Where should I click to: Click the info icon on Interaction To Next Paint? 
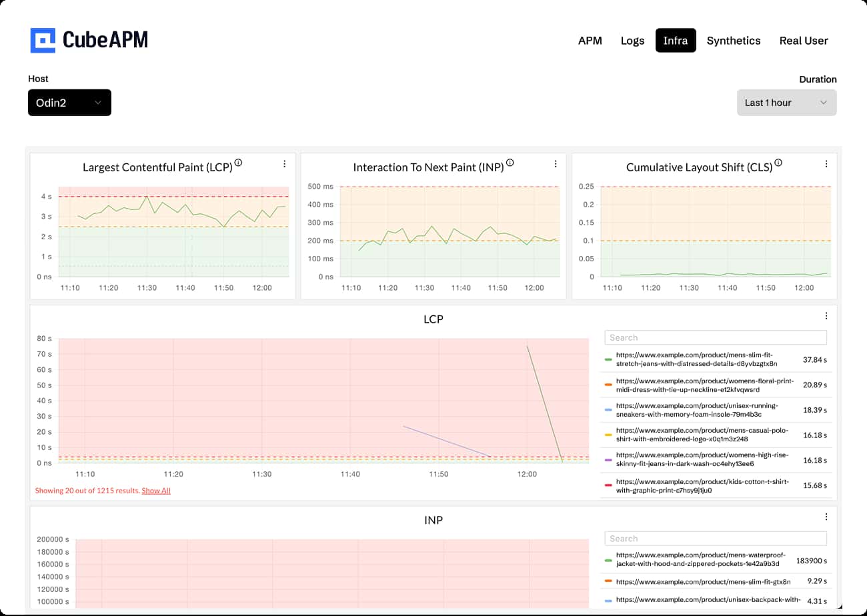point(510,162)
